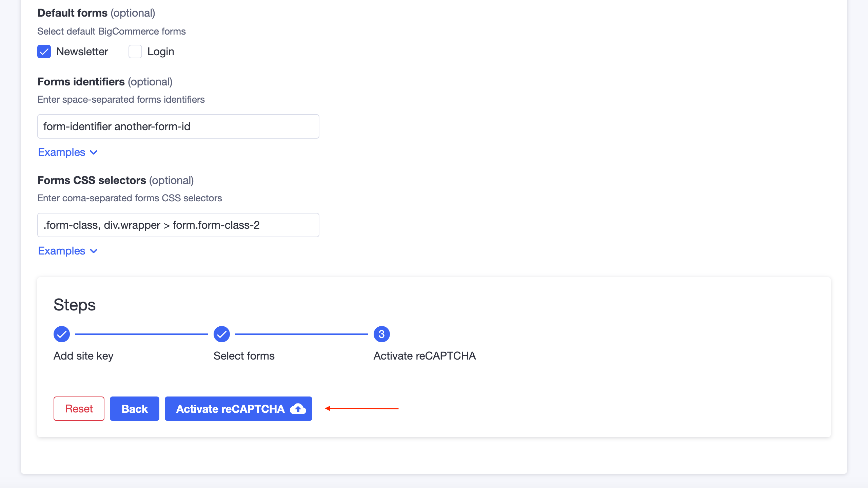Click the step 3 circle icon

tap(381, 334)
